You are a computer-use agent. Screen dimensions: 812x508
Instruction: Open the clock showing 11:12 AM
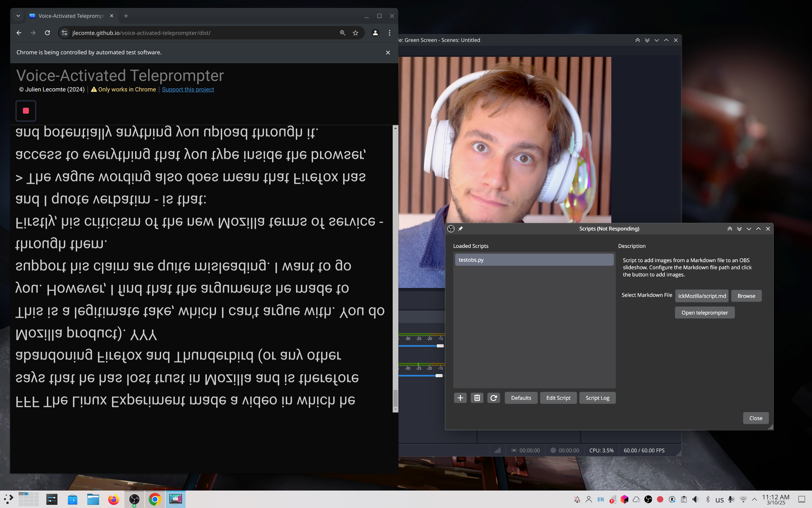pyautogui.click(x=775, y=499)
